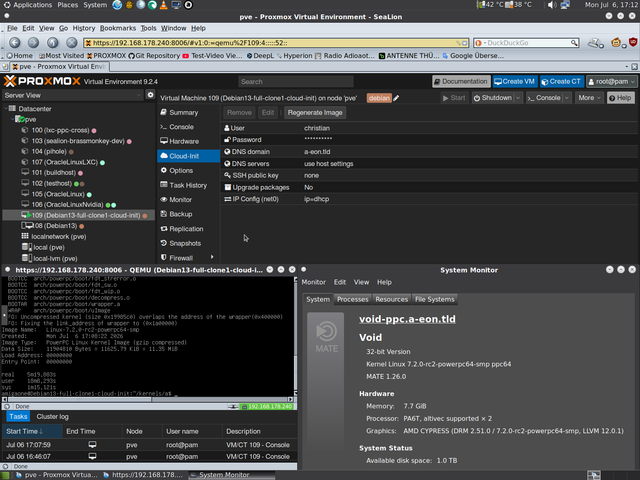
Task: Open the Home bookmark
Action: pos(19,56)
